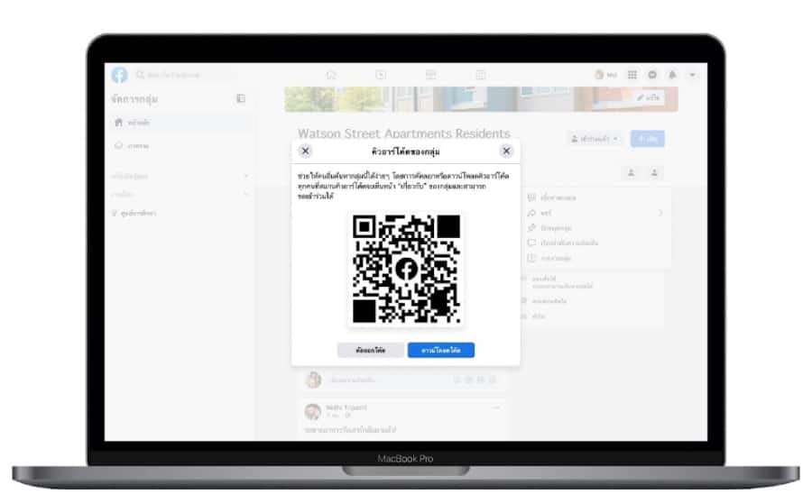Open the last sidebar item with the lightbulb icon
This screenshot has height=504, width=812.
(134, 213)
